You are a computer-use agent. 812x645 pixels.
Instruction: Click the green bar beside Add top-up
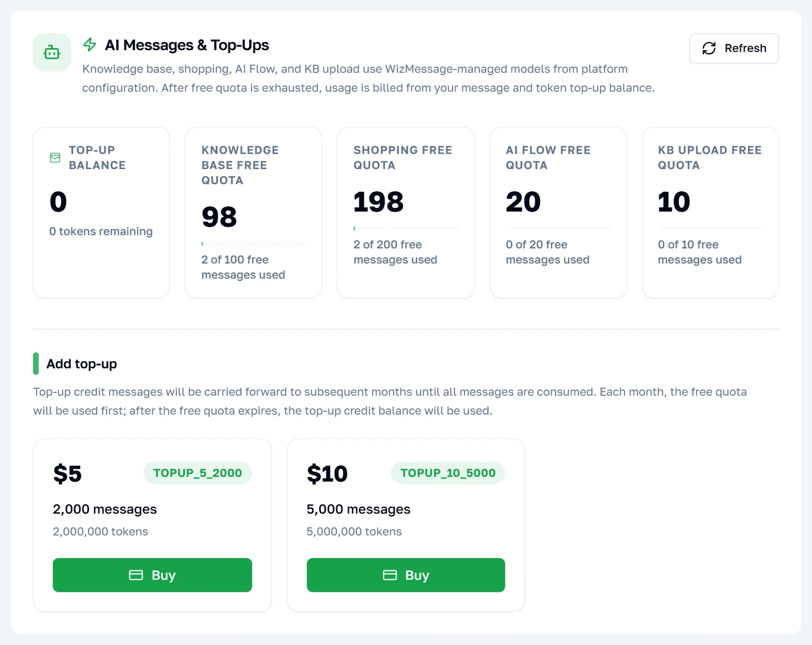[x=36, y=364]
